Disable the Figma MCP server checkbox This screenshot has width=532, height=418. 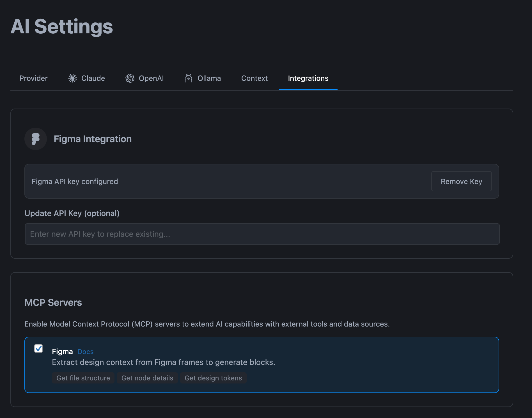tap(38, 348)
